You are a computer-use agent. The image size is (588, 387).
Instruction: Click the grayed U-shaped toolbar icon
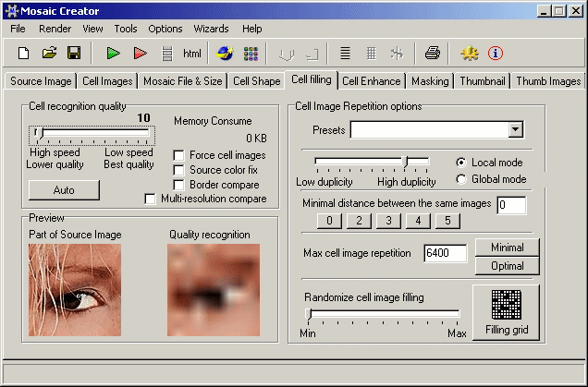click(x=286, y=55)
